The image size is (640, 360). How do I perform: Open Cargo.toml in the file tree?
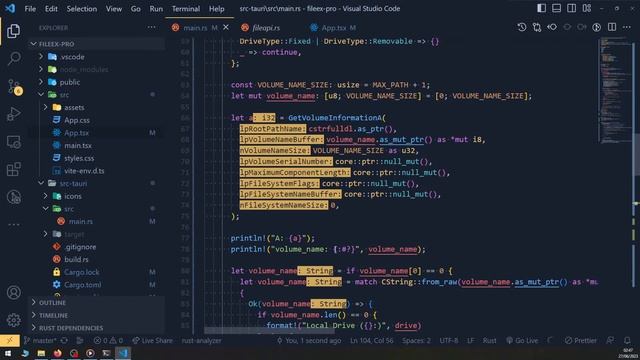(x=83, y=284)
